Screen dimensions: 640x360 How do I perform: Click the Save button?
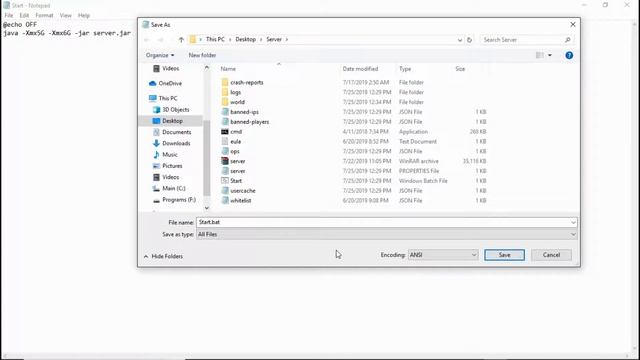(504, 255)
